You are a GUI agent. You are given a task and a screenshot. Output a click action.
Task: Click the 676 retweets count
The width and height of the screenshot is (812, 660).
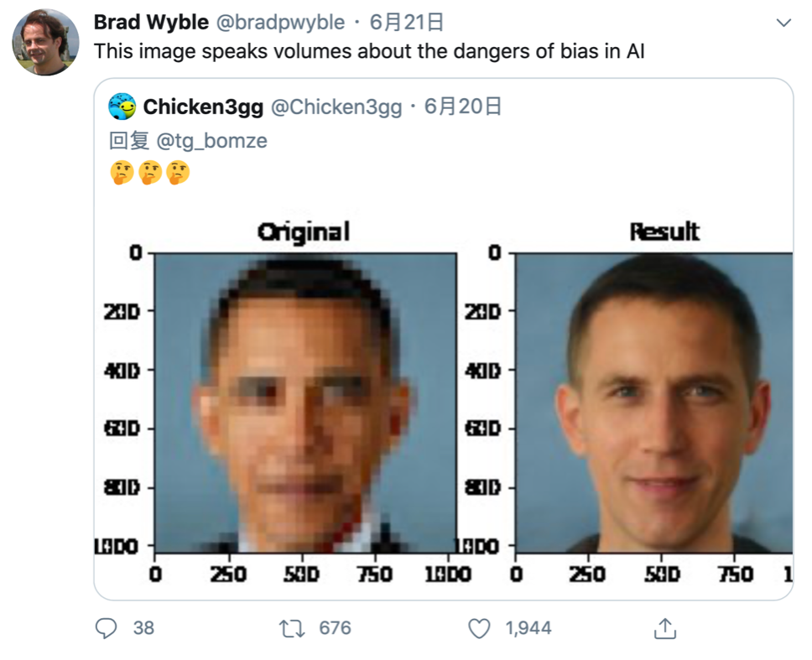[x=335, y=628]
